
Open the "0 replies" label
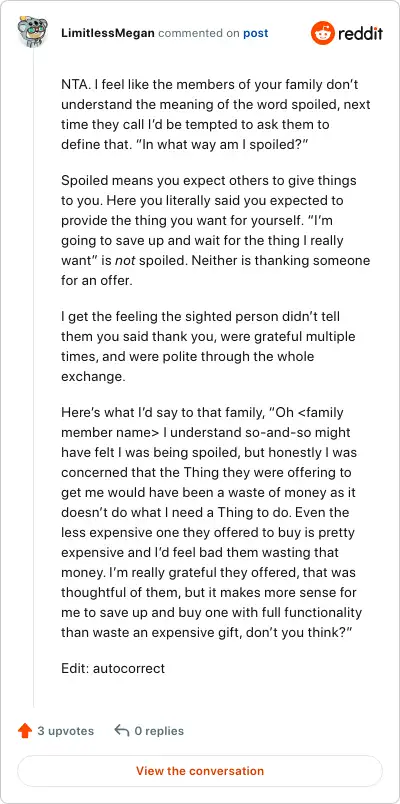pos(159,731)
